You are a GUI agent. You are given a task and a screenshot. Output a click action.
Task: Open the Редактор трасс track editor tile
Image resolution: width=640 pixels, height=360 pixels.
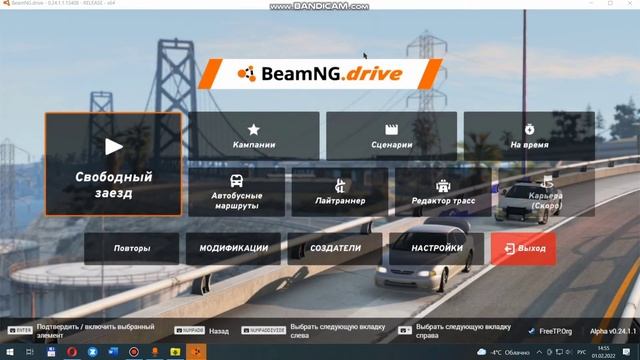pos(443,192)
